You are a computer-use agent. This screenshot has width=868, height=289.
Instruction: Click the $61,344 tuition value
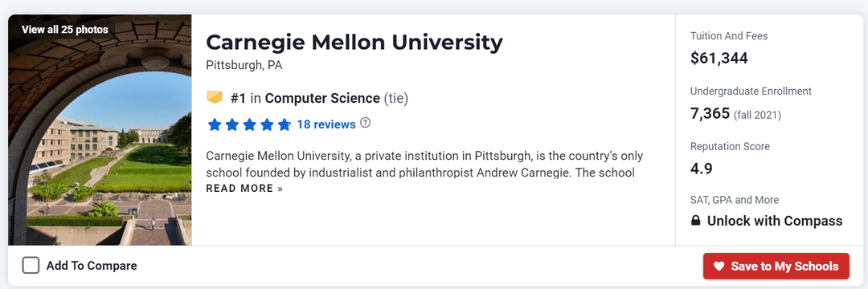click(x=719, y=58)
